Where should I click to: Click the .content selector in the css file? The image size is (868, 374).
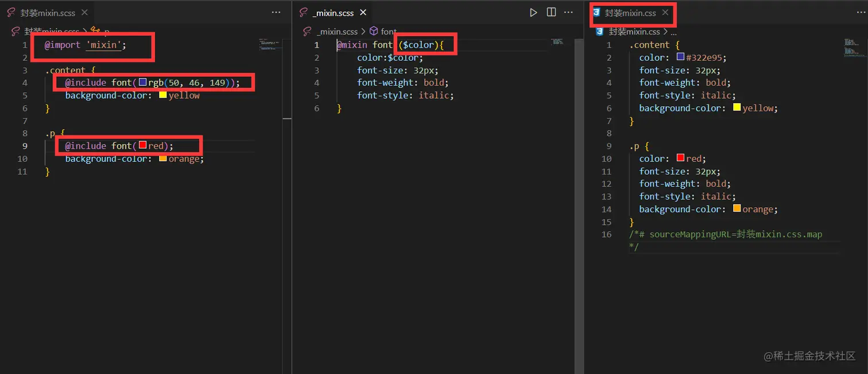(x=649, y=45)
